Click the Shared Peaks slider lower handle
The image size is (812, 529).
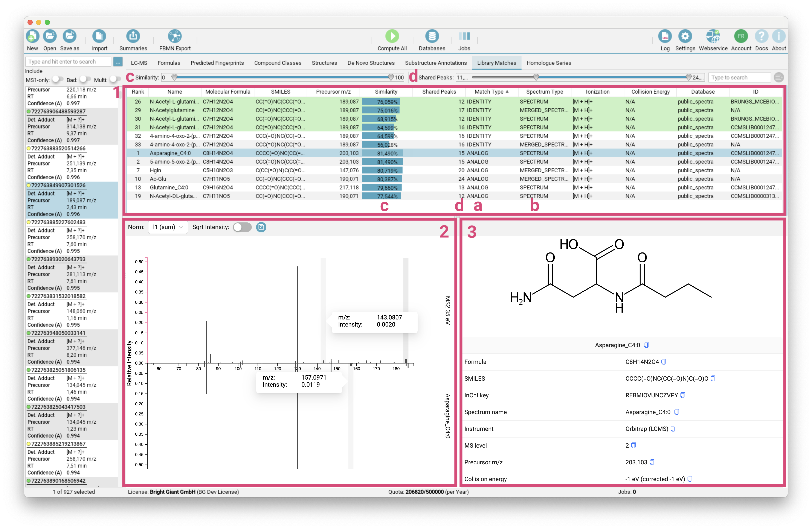coord(536,78)
